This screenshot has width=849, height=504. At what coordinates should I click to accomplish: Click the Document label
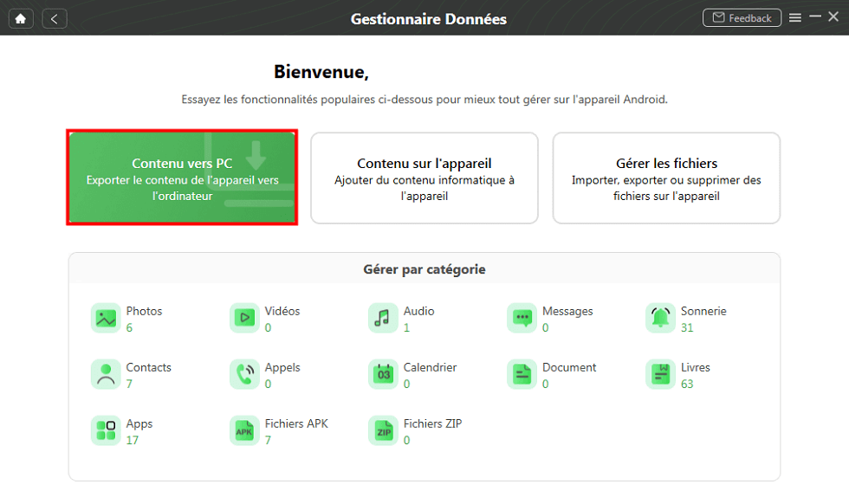569,367
